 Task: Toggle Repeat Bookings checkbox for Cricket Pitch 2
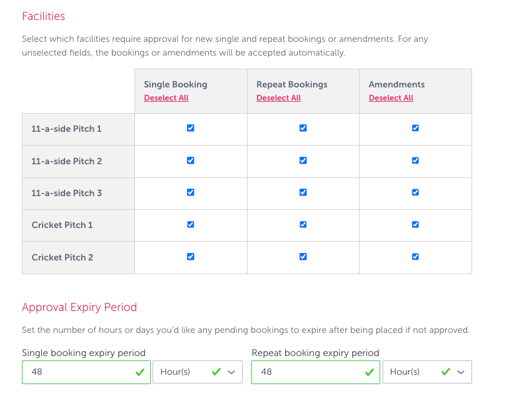click(x=303, y=257)
